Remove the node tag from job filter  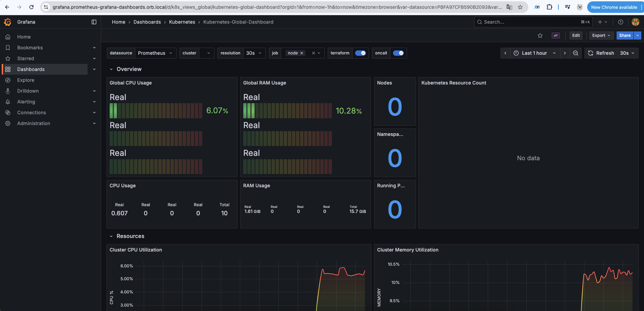point(302,53)
